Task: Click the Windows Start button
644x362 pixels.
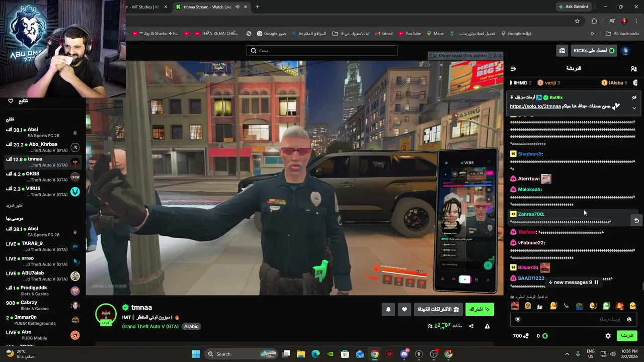Action: (196, 354)
